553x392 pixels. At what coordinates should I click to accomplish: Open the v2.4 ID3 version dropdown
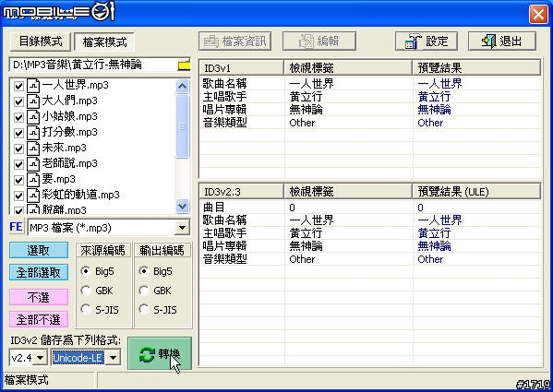41,358
